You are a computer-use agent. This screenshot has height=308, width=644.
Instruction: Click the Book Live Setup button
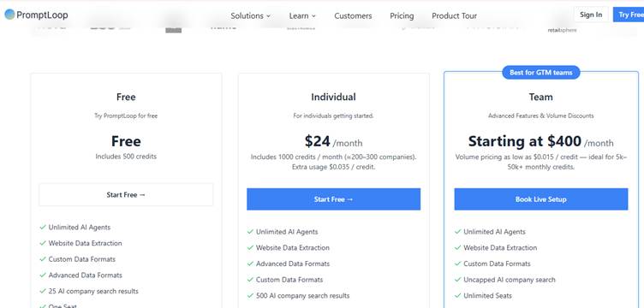tap(541, 199)
